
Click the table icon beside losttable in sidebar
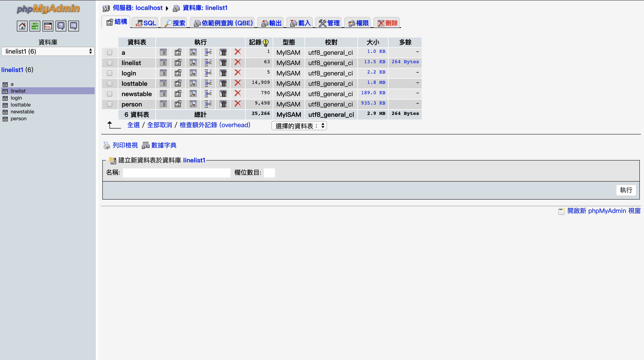coord(5,105)
